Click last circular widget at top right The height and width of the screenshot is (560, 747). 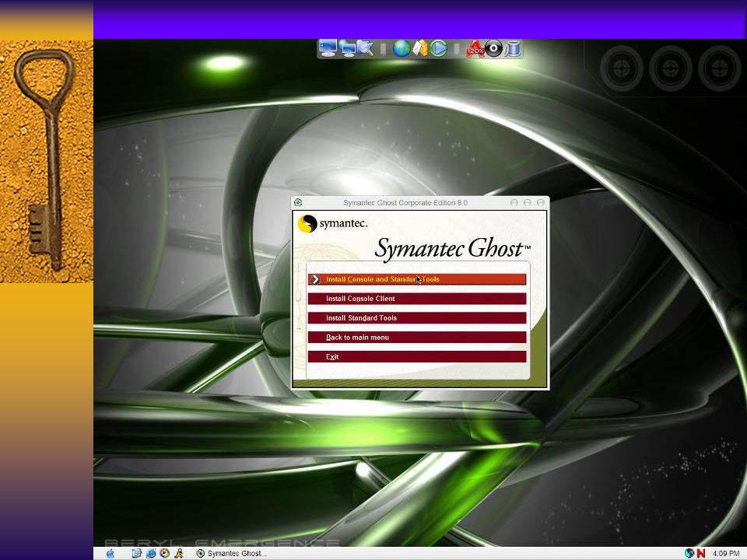point(719,68)
